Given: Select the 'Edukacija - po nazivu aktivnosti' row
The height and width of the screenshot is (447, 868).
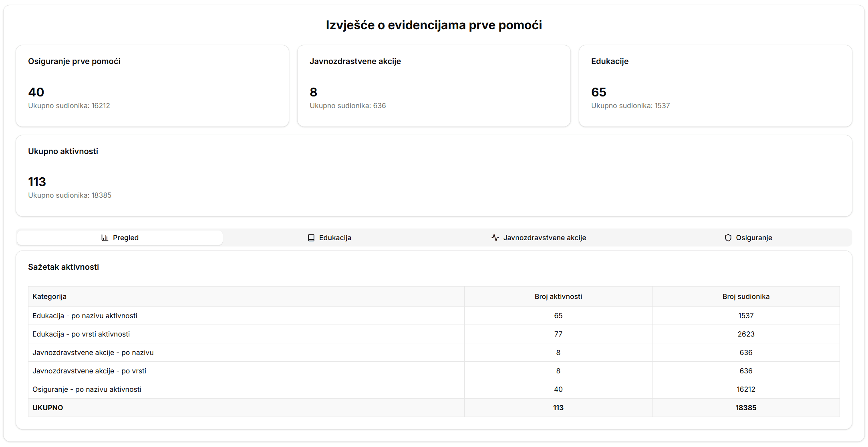Looking at the screenshot, I should (85, 316).
